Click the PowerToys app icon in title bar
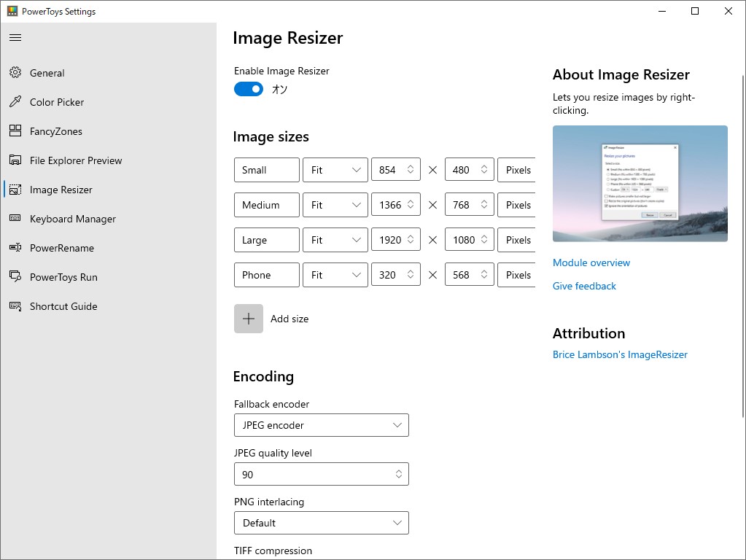This screenshot has height=560, width=746. tap(12, 11)
